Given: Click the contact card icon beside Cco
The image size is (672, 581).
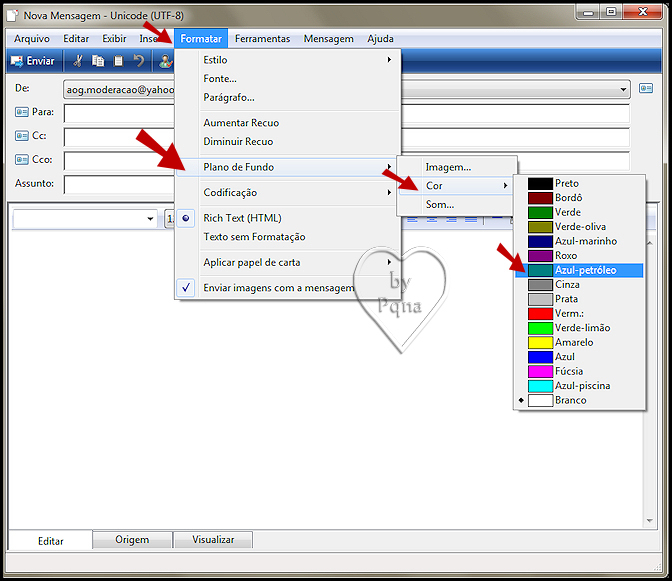Looking at the screenshot, I should coord(22,160).
